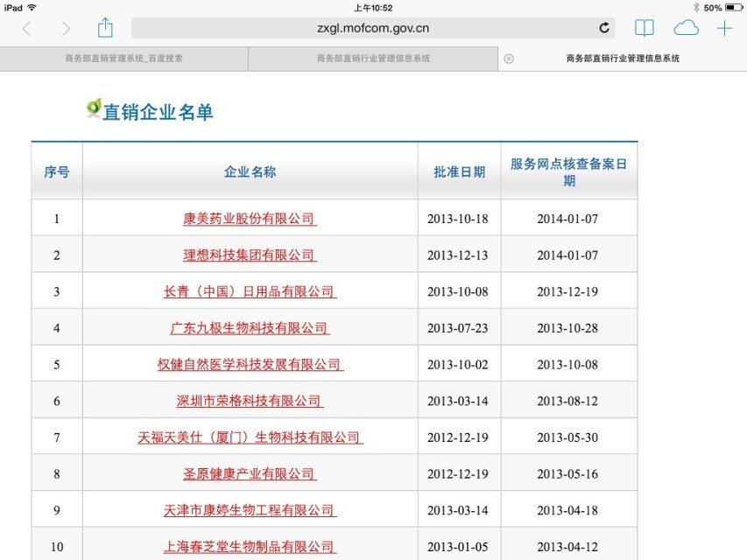This screenshot has height=560, width=747.
Task: Open link 天福天美仕（厦门）生物科技有限公司
Action: (250, 437)
